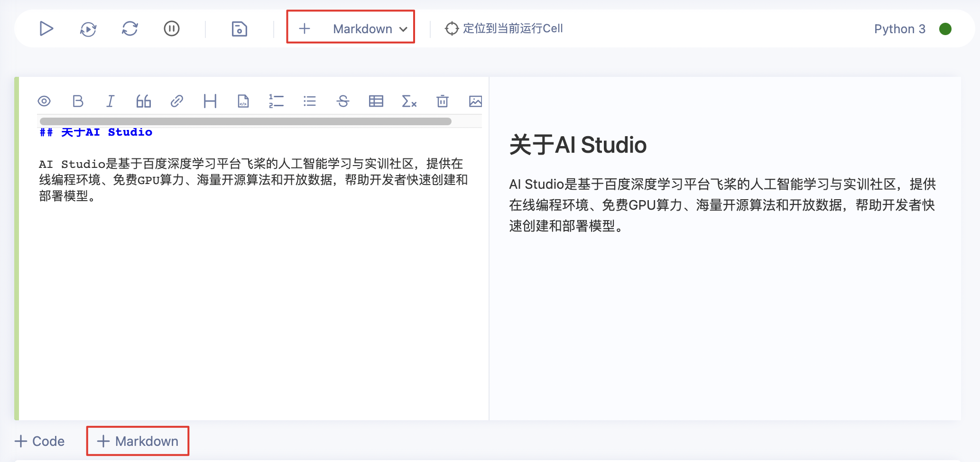Viewport: 980px width, 462px height.
Task: Save the notebook with the save icon
Action: coord(239,28)
